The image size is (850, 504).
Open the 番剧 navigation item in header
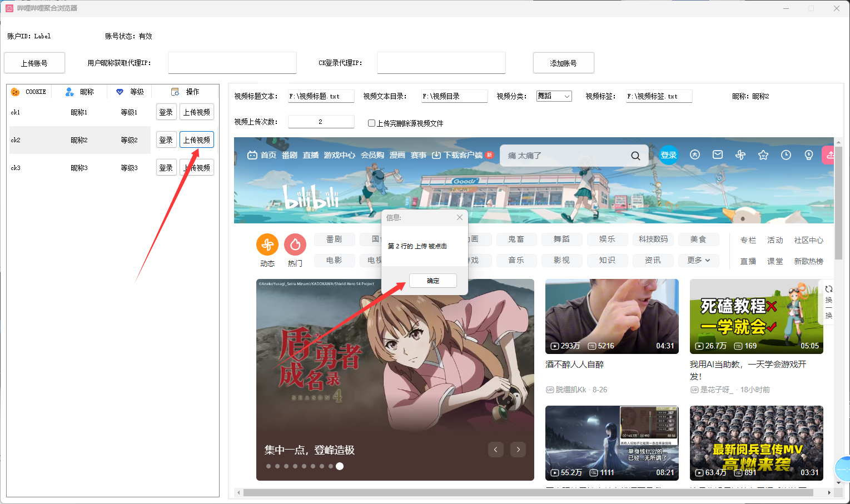point(290,155)
